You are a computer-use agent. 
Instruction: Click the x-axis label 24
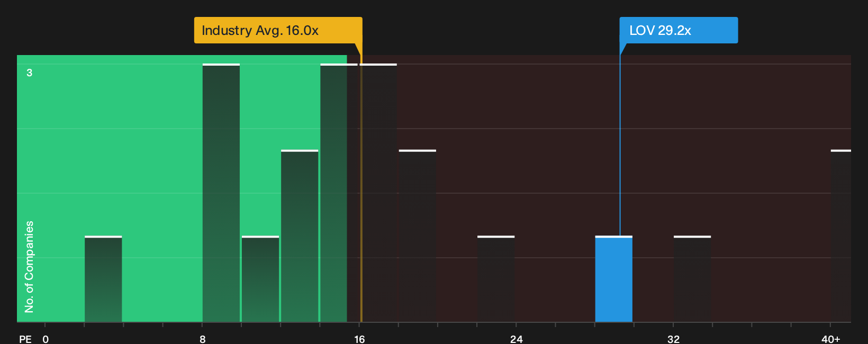(x=517, y=339)
